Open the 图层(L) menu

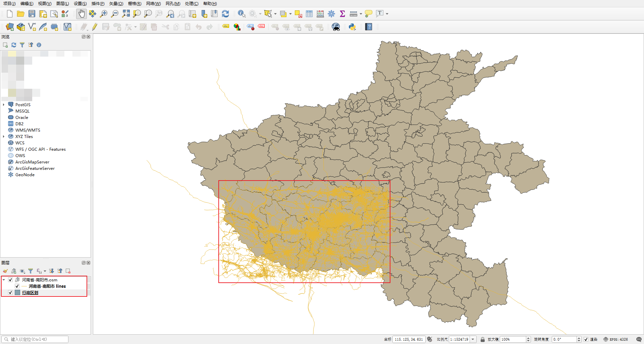(x=62, y=4)
